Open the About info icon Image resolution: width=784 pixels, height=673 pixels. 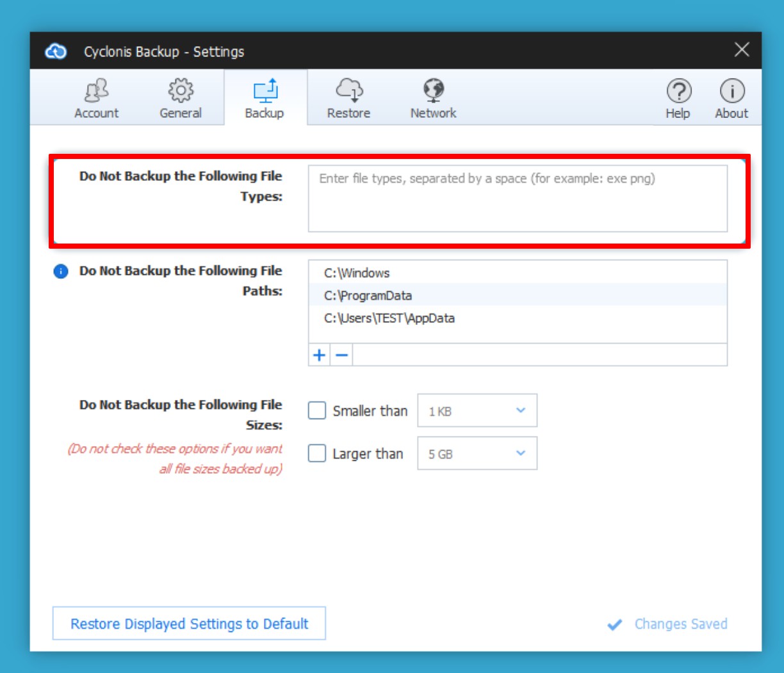[731, 91]
